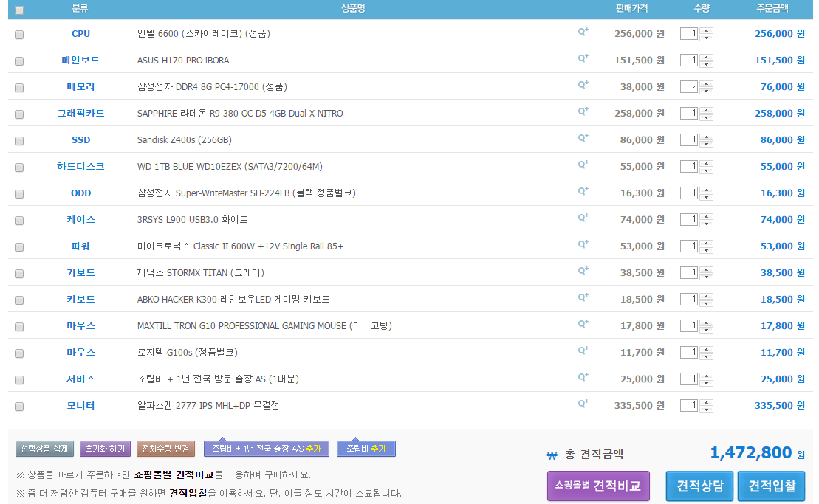Select the 메모리 row checkbox
Viewport: 819px width, 504px height.
point(19,88)
